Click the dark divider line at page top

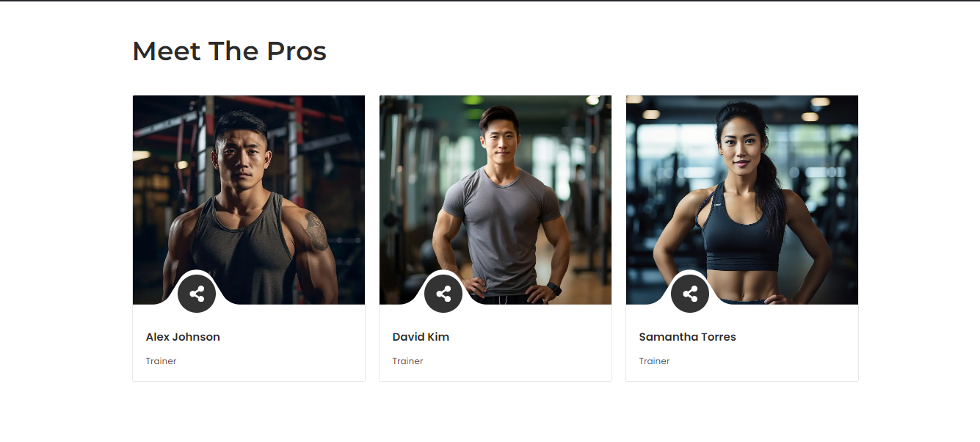coord(490,1)
